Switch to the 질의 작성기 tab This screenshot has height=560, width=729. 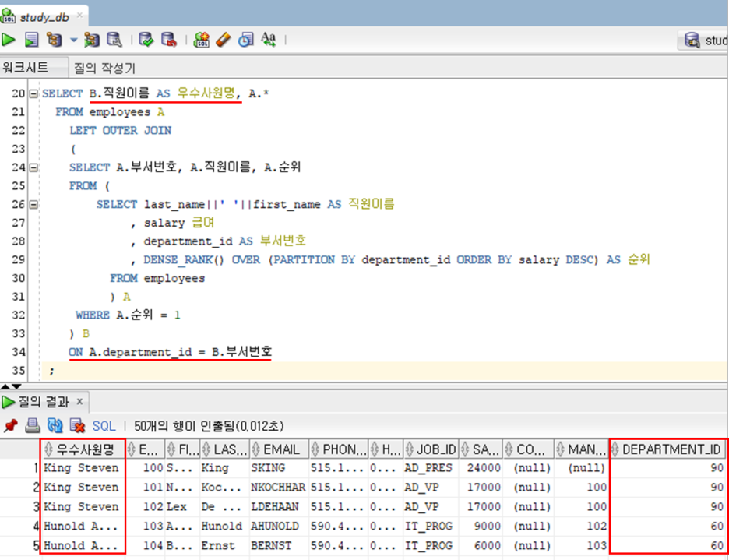pyautogui.click(x=104, y=69)
